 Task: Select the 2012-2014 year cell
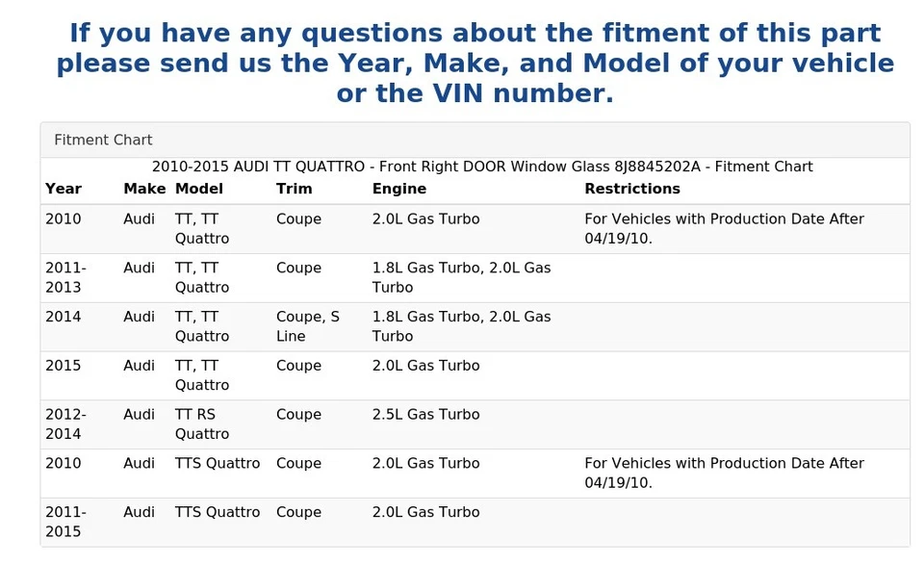point(65,424)
